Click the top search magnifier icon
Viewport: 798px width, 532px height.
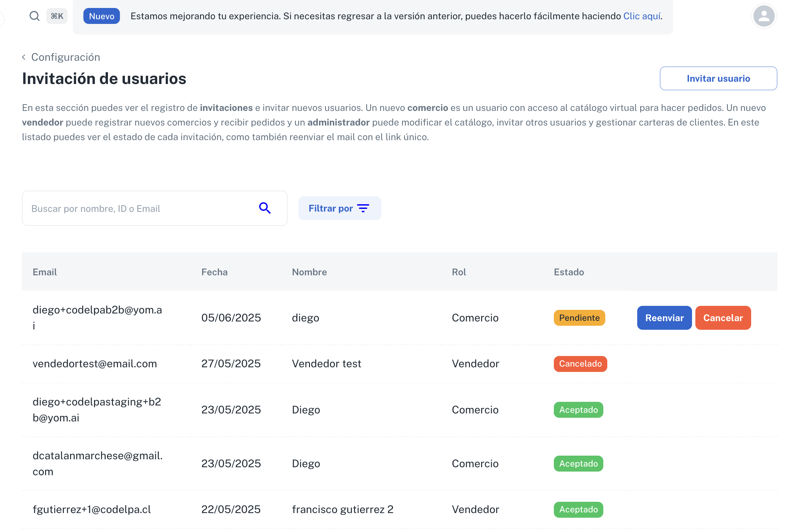pyautogui.click(x=34, y=16)
